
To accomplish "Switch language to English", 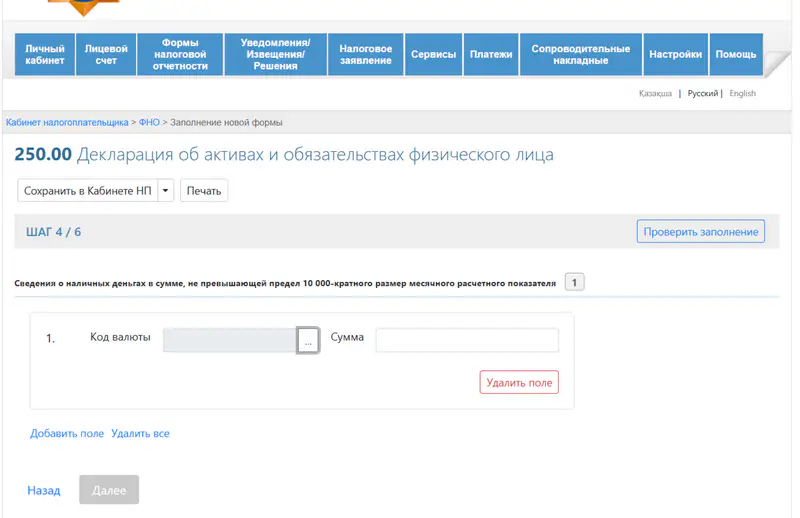I will coord(742,94).
